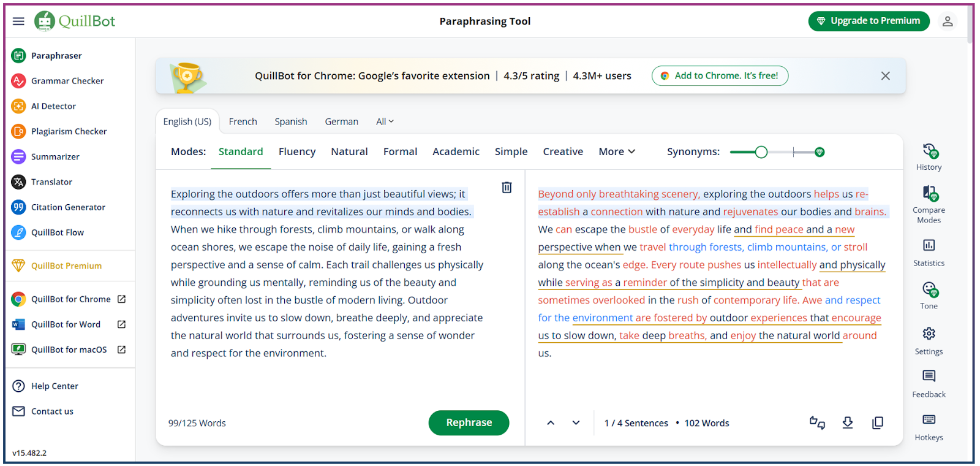Switch to German language tab
Screen dimensions: 980x466
point(342,122)
